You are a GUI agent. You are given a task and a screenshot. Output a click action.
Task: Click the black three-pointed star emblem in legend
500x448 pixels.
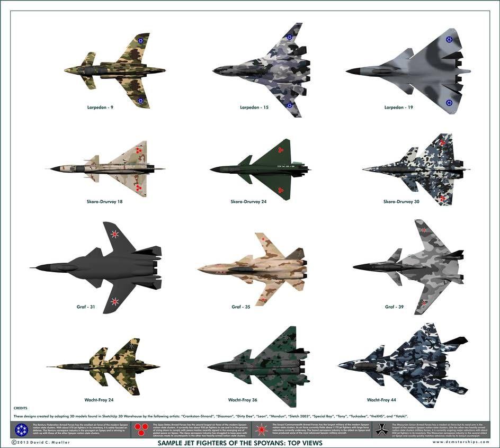coord(381,429)
